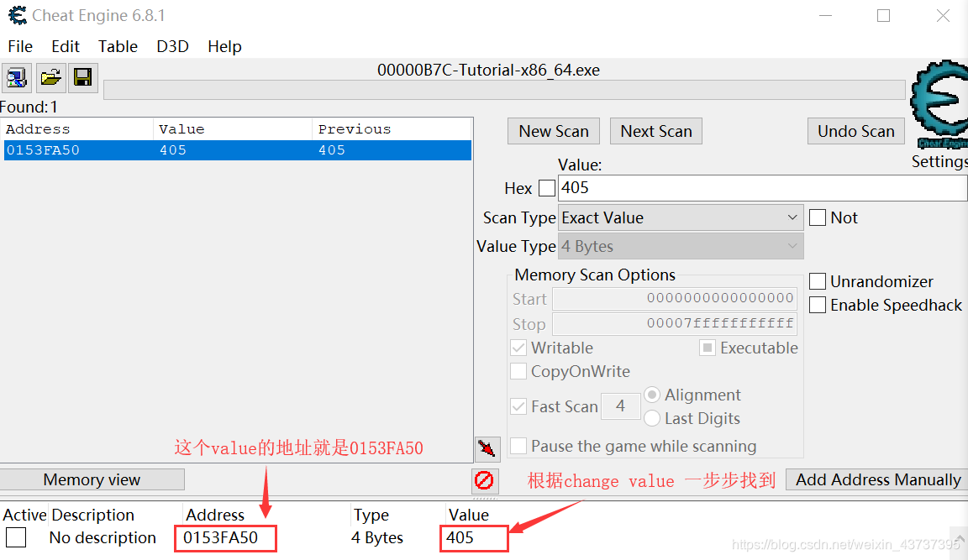Click address list Address column header
The height and width of the screenshot is (560, 968).
point(215,515)
